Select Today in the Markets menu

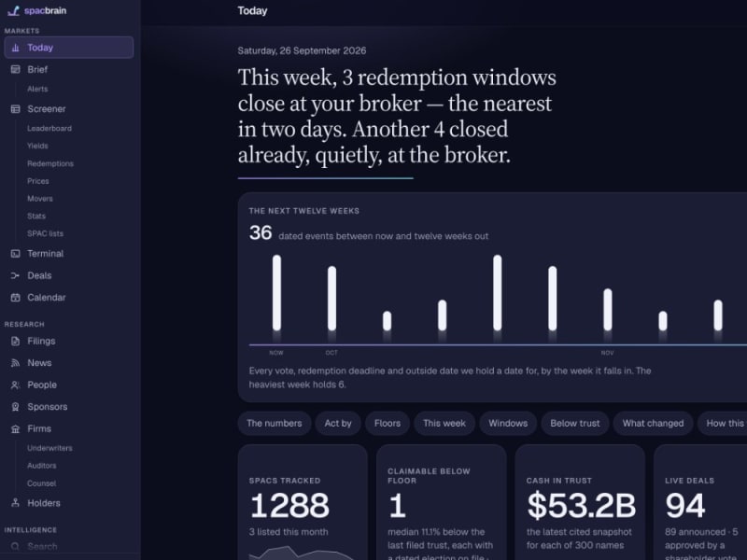click(69, 48)
